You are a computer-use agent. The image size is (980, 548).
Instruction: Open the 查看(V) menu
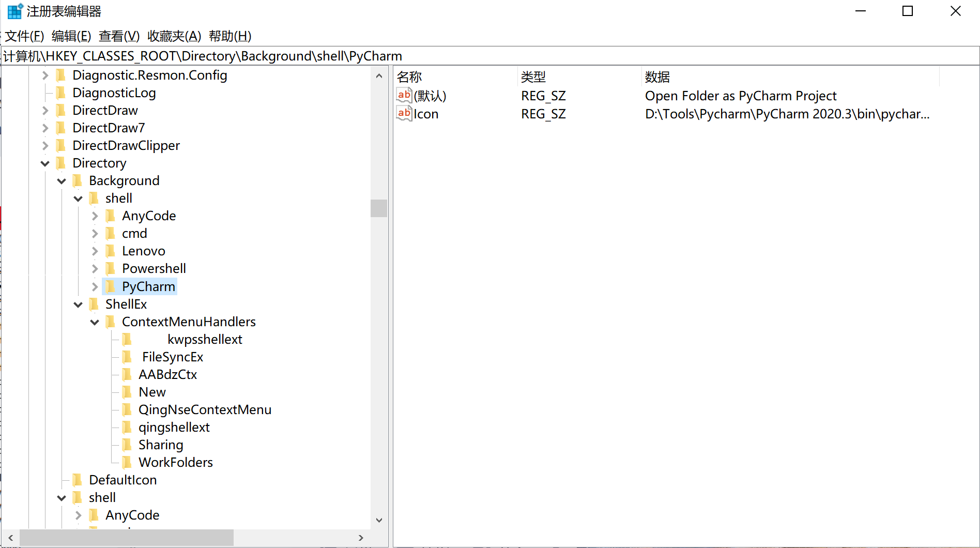coord(118,36)
